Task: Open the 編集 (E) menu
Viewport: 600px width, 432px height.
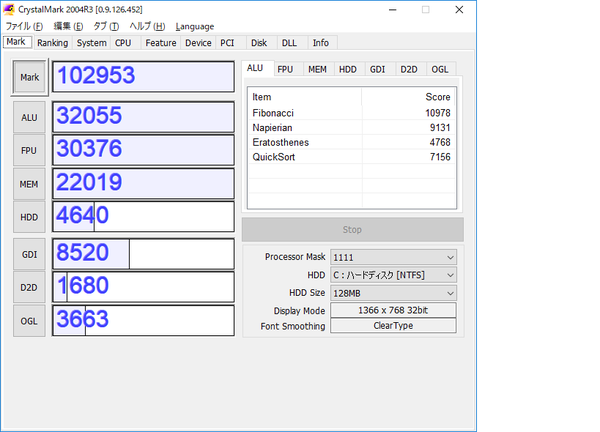Action: coord(68,26)
